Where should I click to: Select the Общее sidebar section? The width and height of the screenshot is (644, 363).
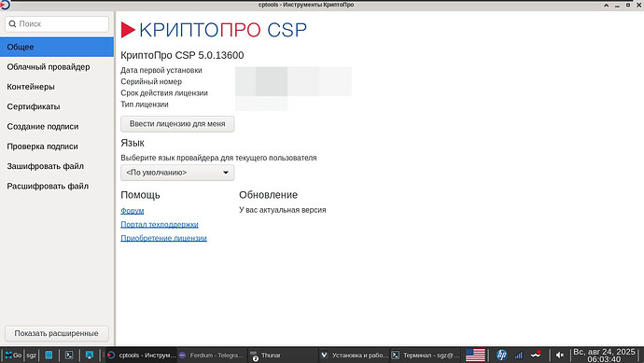coord(57,47)
